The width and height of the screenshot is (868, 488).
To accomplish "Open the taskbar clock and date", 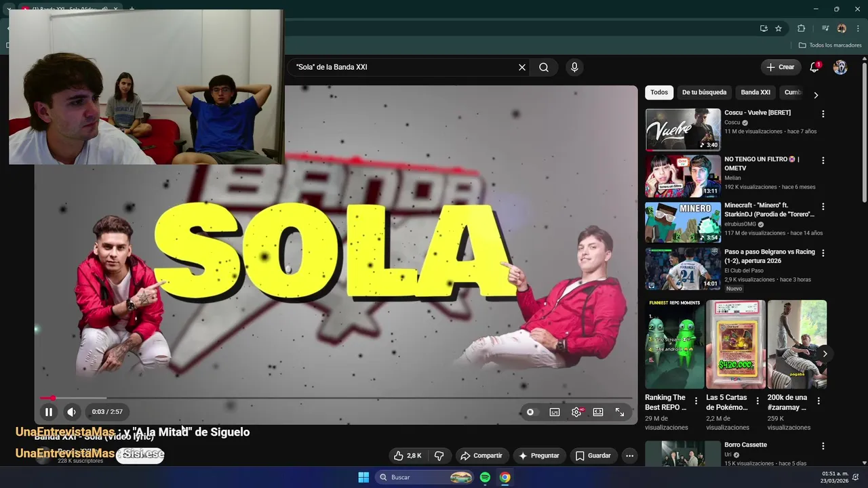I will click(835, 477).
